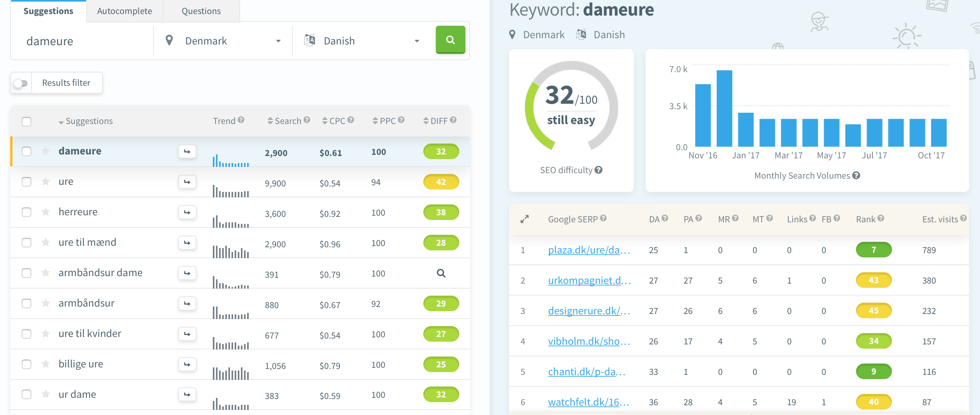Click help icon next to Monthly Search Volumes
This screenshot has width=980, height=415.
click(x=856, y=176)
